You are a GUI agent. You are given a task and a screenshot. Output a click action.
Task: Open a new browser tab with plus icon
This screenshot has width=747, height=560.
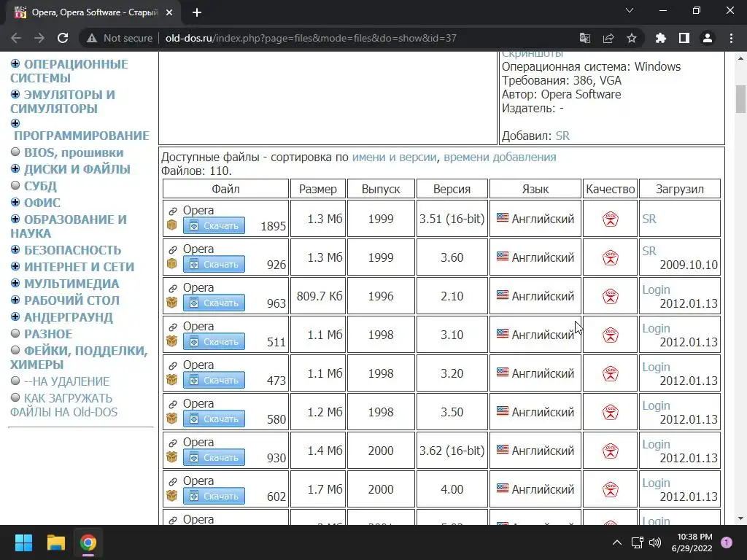tap(197, 12)
